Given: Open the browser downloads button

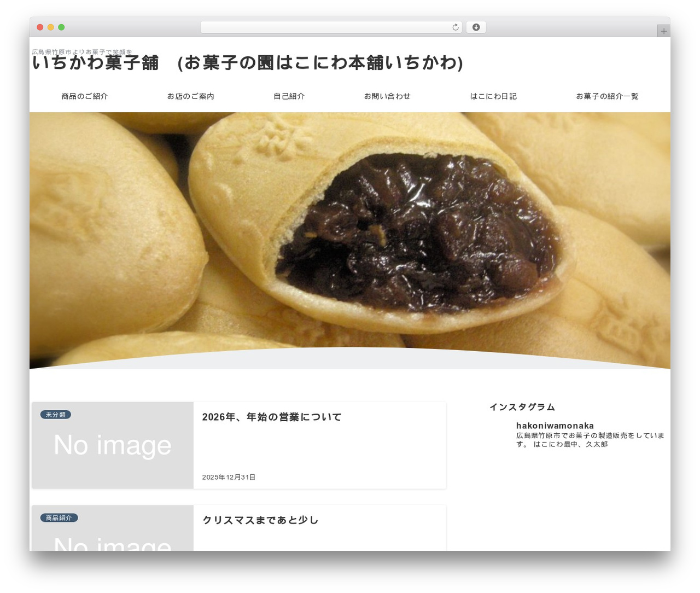Looking at the screenshot, I should tap(476, 27).
